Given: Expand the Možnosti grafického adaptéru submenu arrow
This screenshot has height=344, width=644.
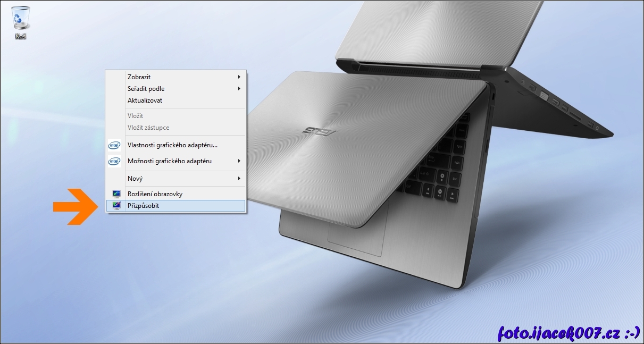Looking at the screenshot, I should 239,161.
